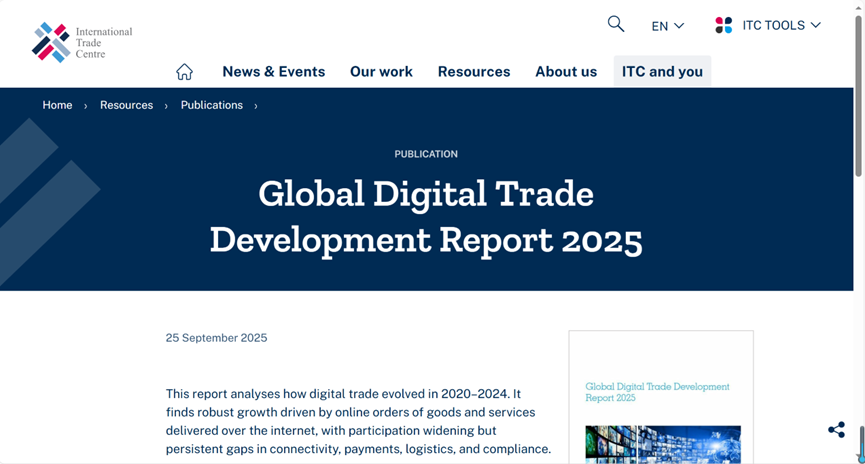Open the ITC and you menu

click(x=662, y=72)
